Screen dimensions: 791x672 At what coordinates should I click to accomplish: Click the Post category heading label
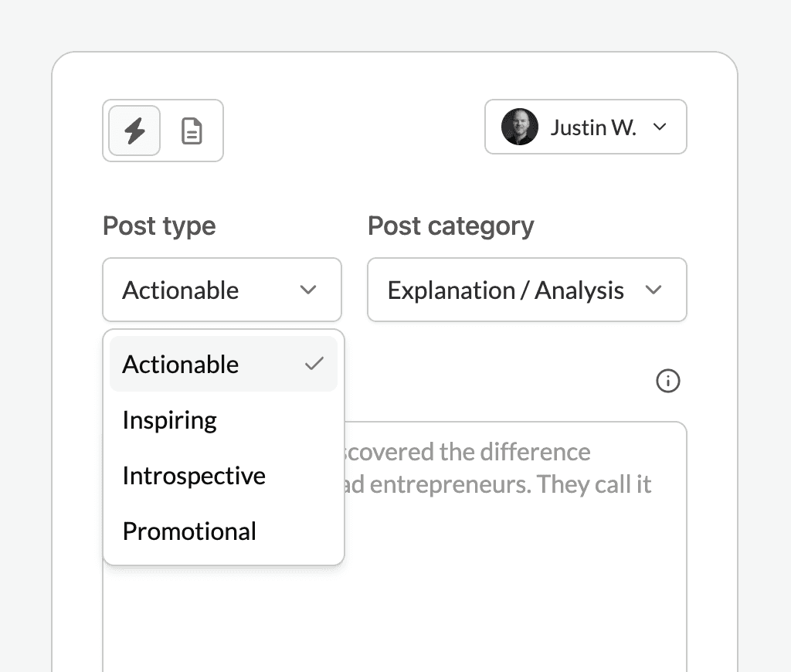[x=450, y=226]
